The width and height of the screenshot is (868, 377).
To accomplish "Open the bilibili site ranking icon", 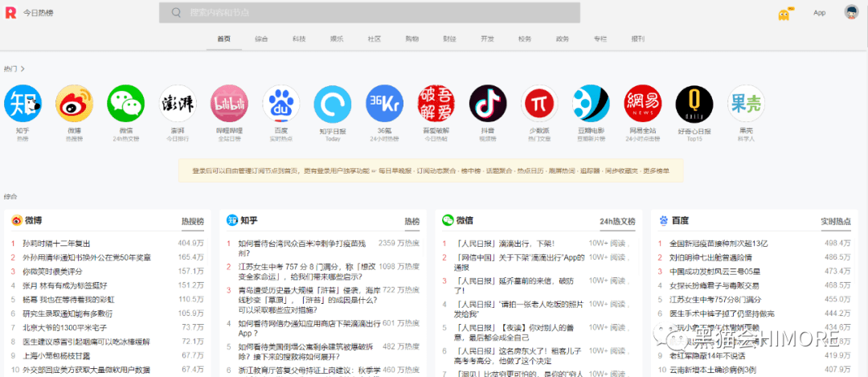I will point(229,104).
